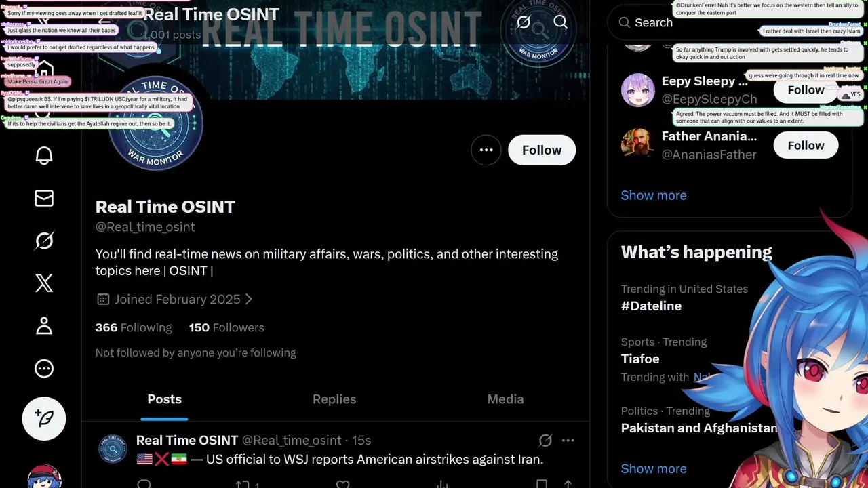This screenshot has width=868, height=488.
Task: Click the compose post feather button
Action: [x=44, y=418]
